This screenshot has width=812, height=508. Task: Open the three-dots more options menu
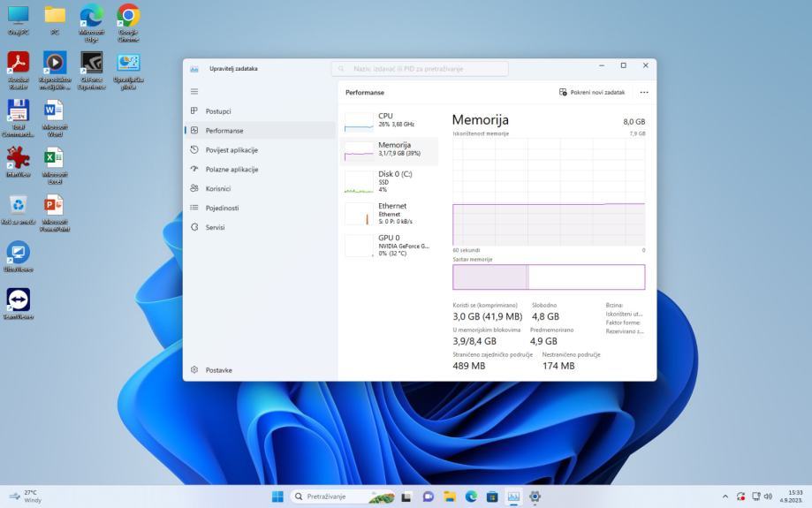click(x=643, y=93)
